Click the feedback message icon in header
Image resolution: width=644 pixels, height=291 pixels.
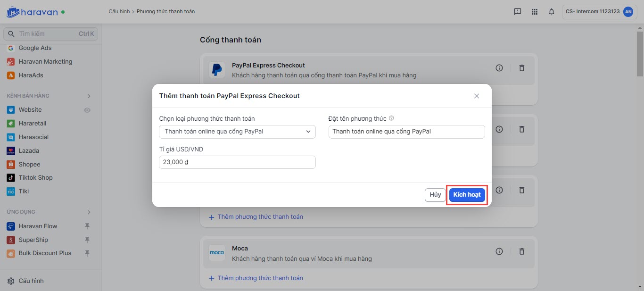tap(517, 12)
